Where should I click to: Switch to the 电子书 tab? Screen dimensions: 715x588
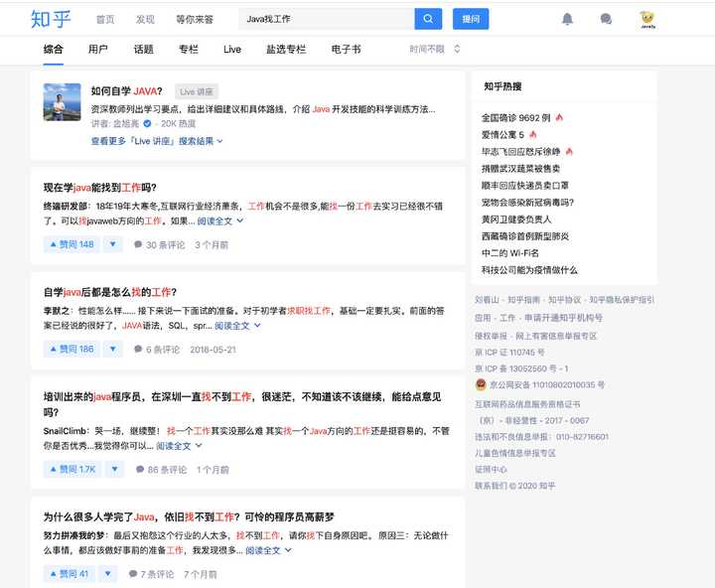[x=347, y=50]
